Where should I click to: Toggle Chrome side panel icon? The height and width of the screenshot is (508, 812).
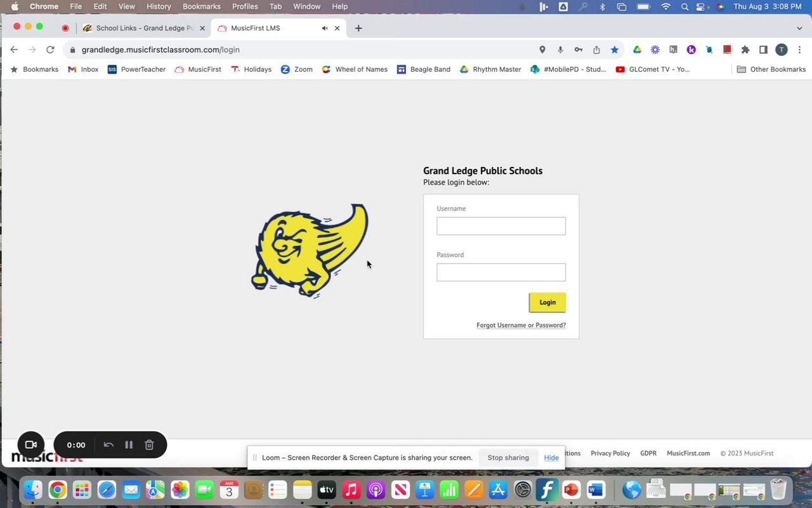point(764,50)
